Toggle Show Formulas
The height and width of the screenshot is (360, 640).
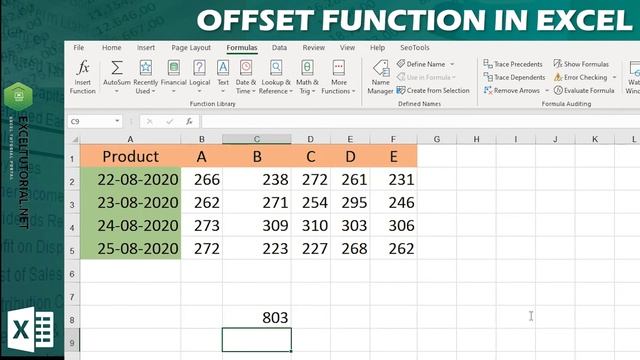click(581, 64)
